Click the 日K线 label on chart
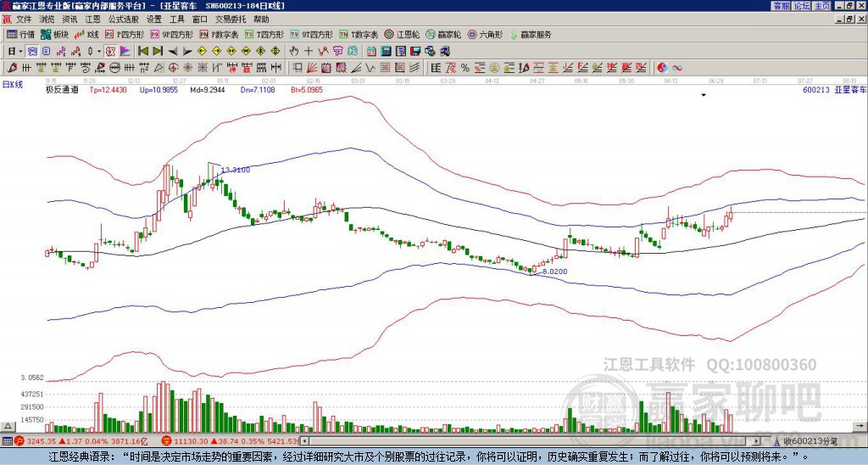 12,85
